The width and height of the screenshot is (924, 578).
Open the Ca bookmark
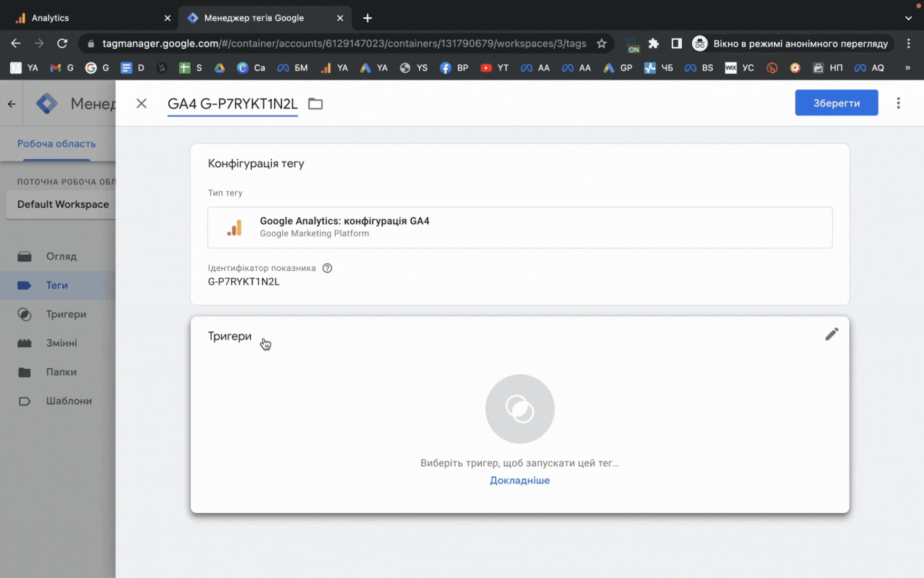point(251,68)
